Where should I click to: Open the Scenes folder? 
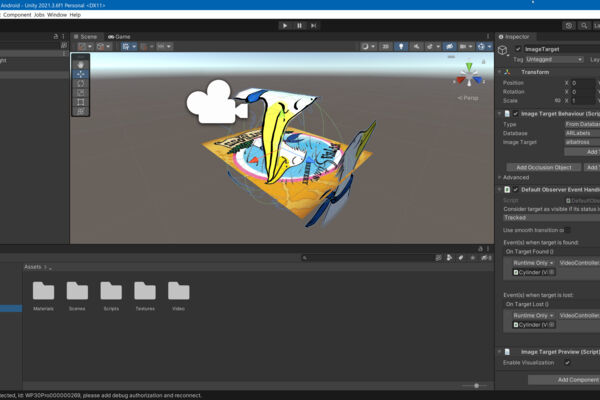pyautogui.click(x=77, y=296)
